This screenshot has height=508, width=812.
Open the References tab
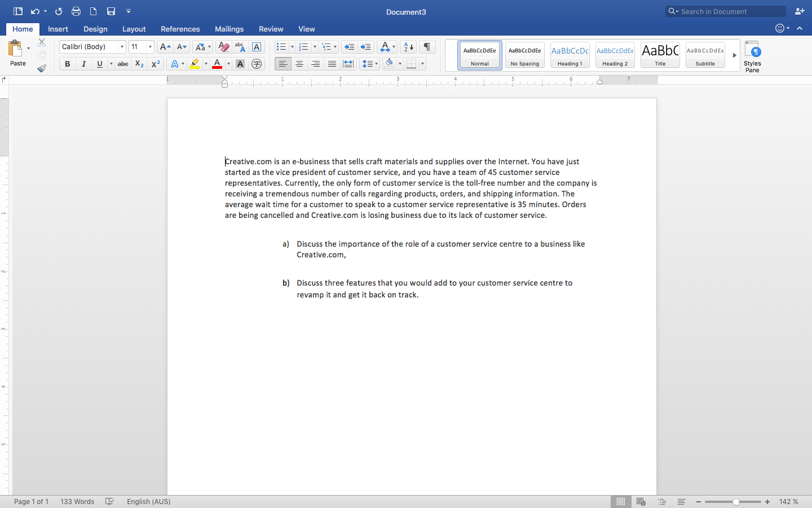pyautogui.click(x=180, y=29)
